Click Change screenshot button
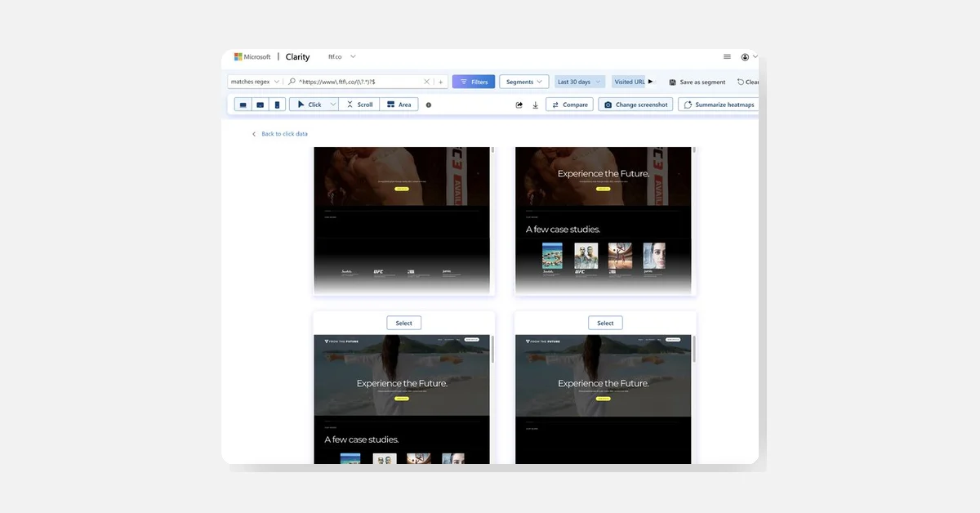Image resolution: width=980 pixels, height=513 pixels. point(635,105)
